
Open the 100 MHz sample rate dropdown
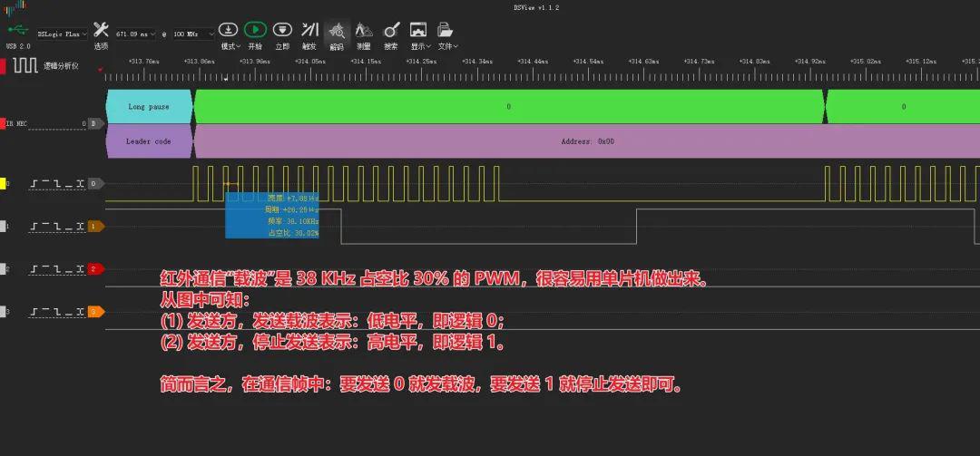click(x=193, y=34)
